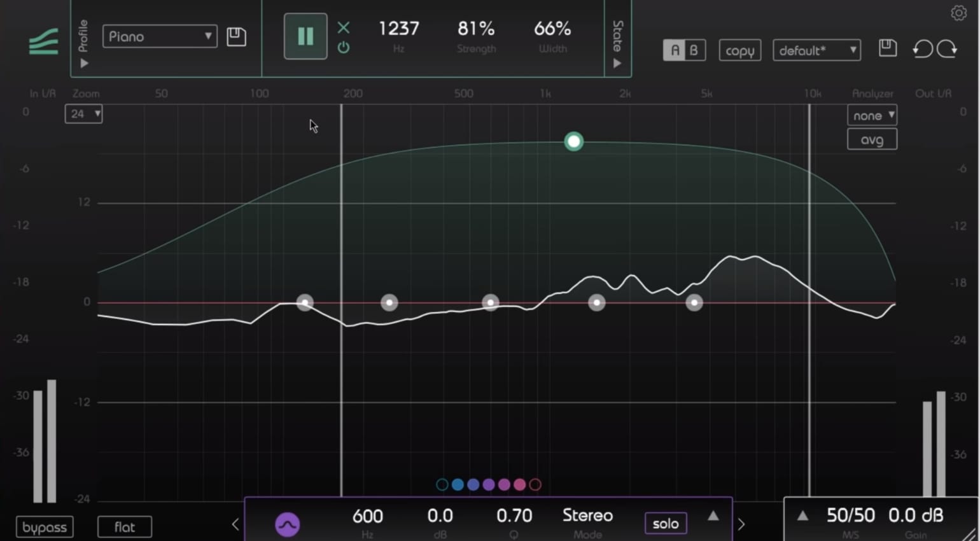Save the current preset via disk icon
The image size is (980, 541).
(x=888, y=48)
